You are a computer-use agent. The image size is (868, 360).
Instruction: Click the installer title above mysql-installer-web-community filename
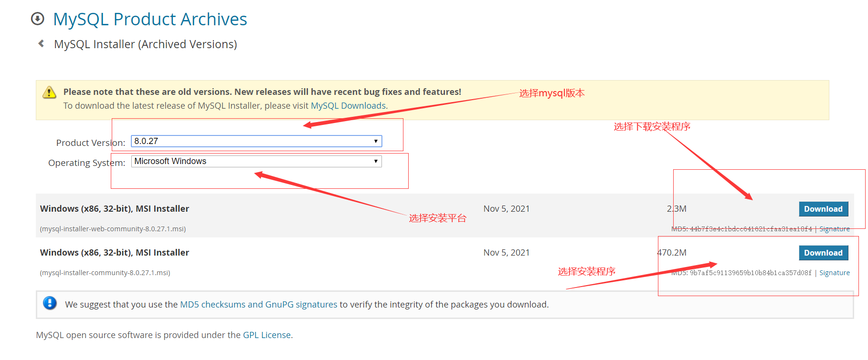[115, 209]
